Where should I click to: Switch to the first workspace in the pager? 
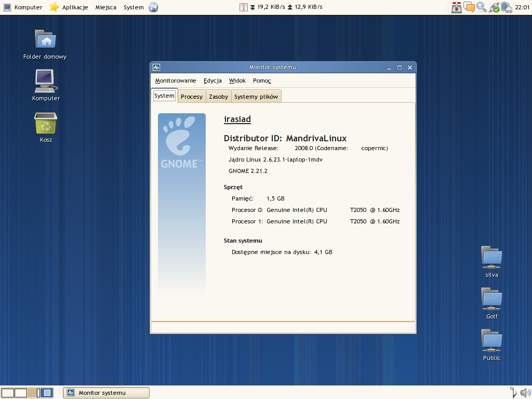pyautogui.click(x=8, y=393)
